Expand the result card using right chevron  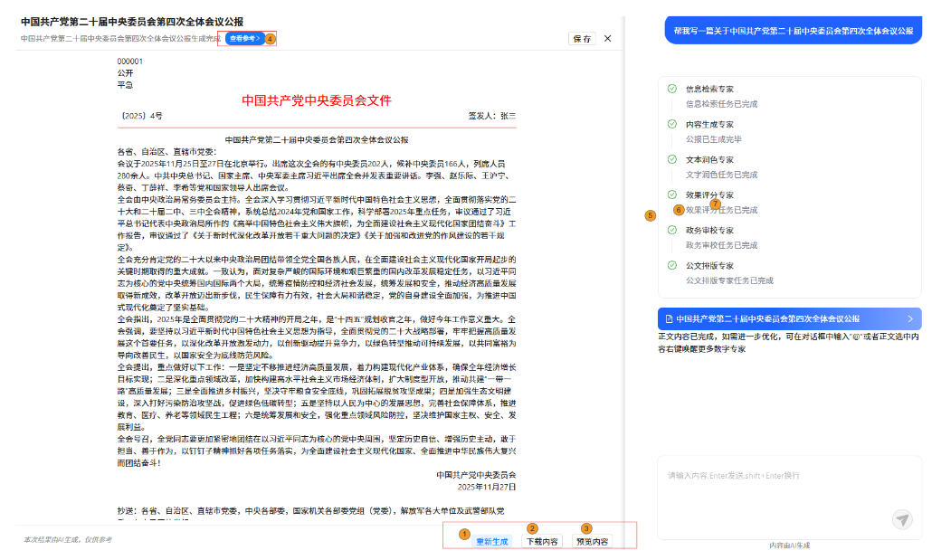point(909,319)
